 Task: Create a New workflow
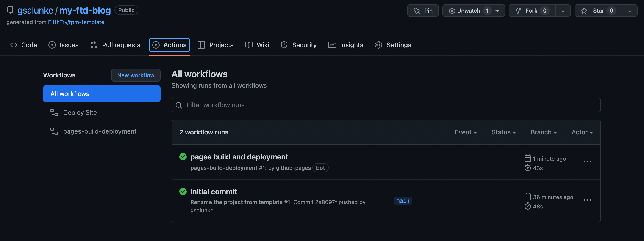point(136,75)
